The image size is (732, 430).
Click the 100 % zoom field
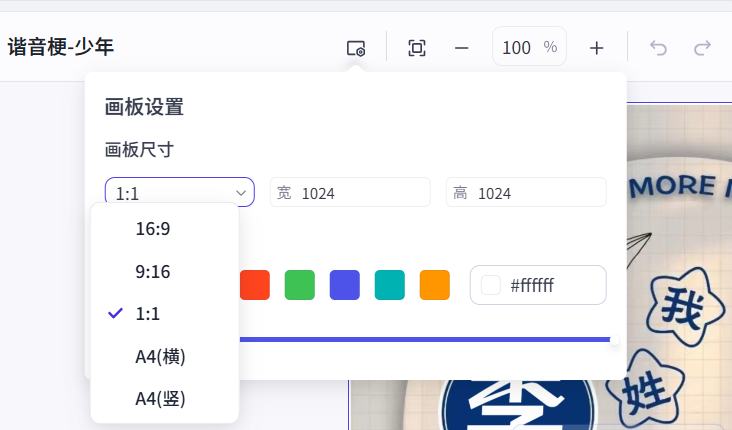pos(529,46)
